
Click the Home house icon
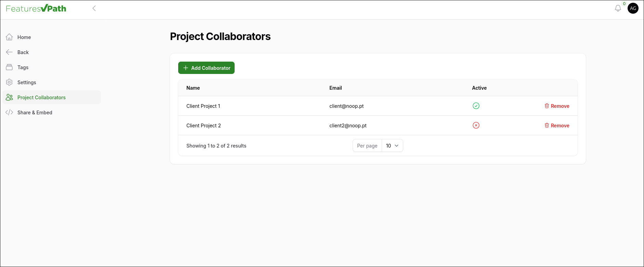point(9,37)
